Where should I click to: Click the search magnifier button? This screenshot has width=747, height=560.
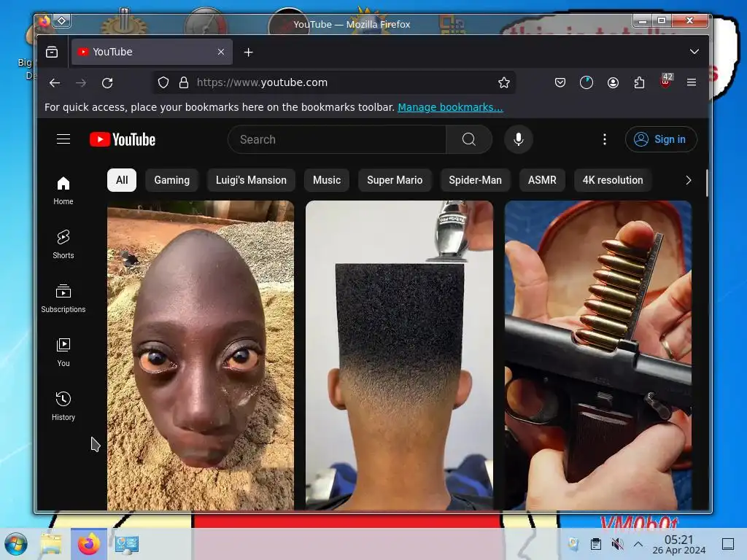point(469,139)
